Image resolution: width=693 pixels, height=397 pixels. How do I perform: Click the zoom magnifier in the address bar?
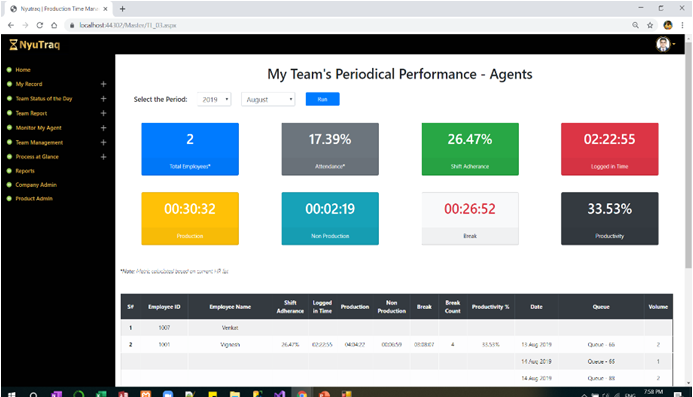click(x=636, y=25)
